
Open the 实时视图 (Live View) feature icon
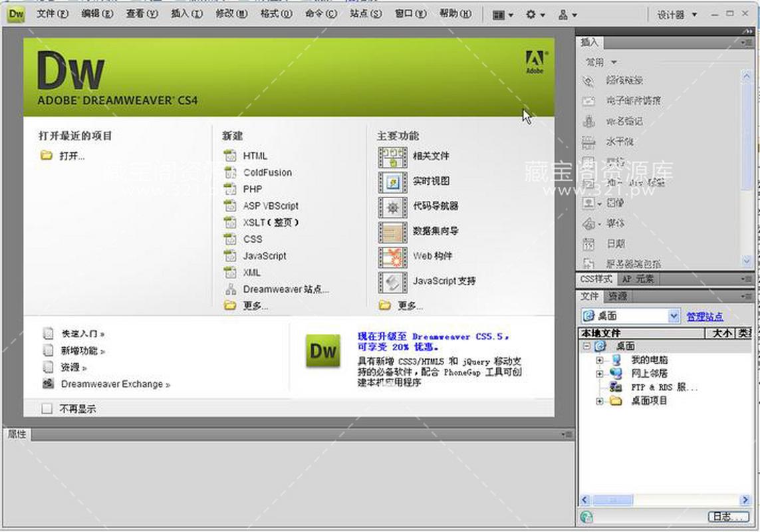(393, 182)
